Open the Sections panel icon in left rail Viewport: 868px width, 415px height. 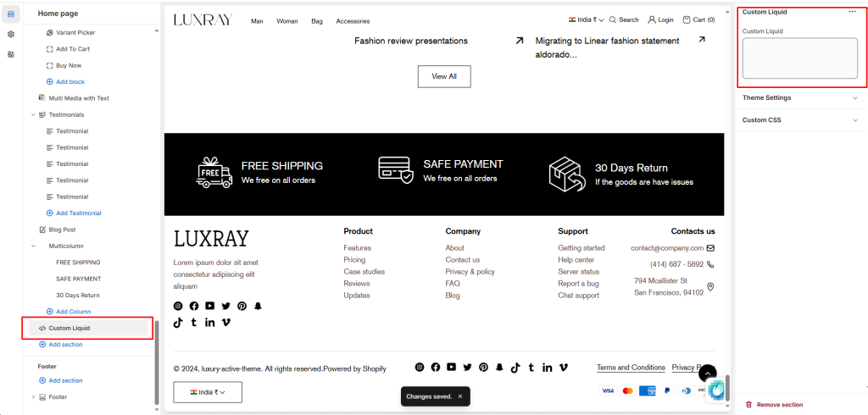click(11, 14)
